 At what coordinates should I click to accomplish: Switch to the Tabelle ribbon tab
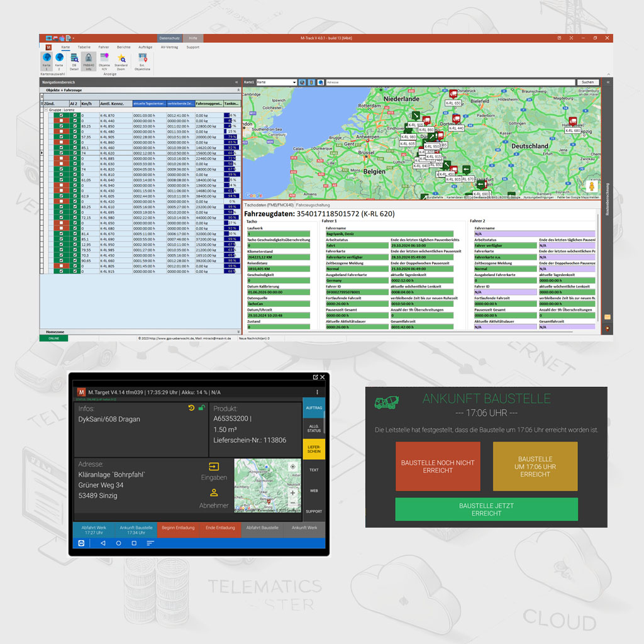click(x=84, y=47)
